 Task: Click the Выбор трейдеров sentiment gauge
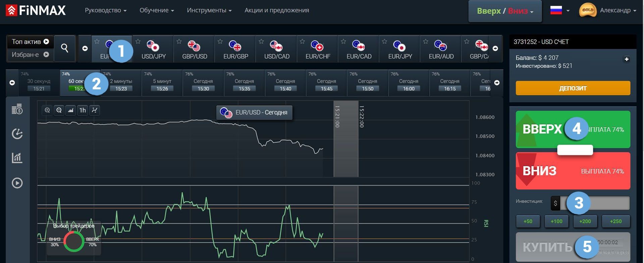(74, 238)
